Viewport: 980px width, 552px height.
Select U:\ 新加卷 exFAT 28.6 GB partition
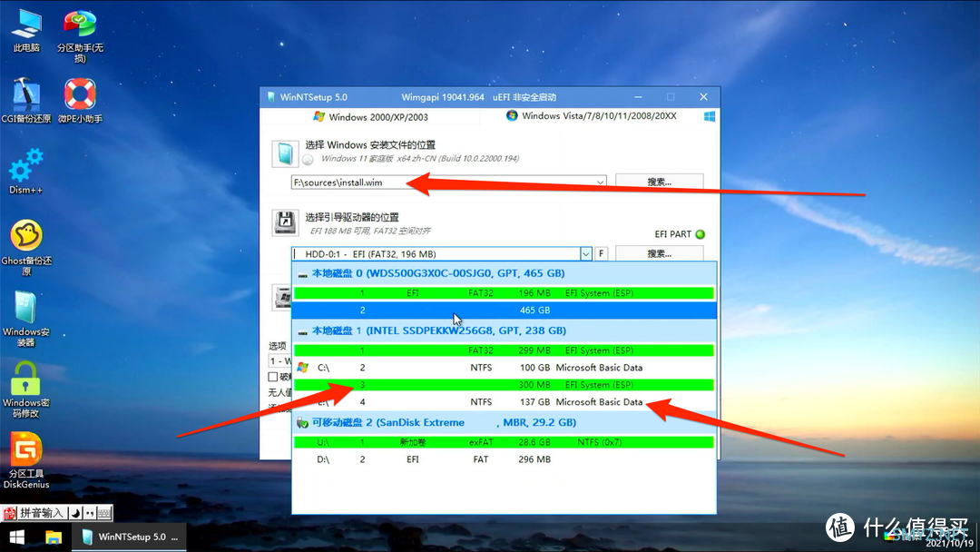click(x=504, y=443)
